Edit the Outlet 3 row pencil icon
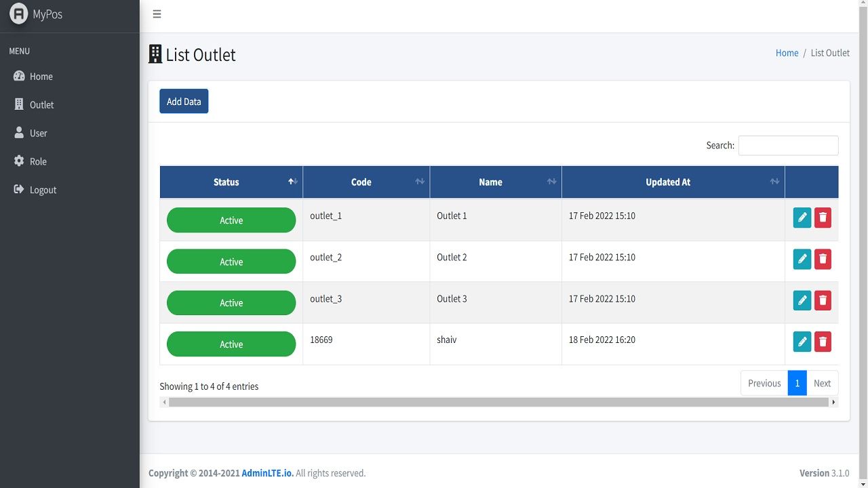Screen dimensions: 868x488 [x=802, y=300]
